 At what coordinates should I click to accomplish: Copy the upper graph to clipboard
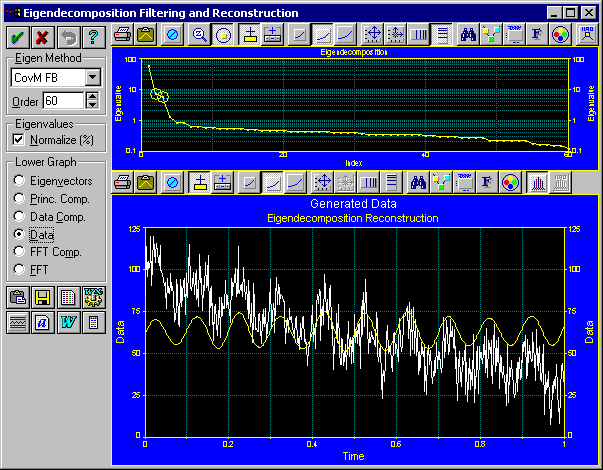pyautogui.click(x=146, y=35)
